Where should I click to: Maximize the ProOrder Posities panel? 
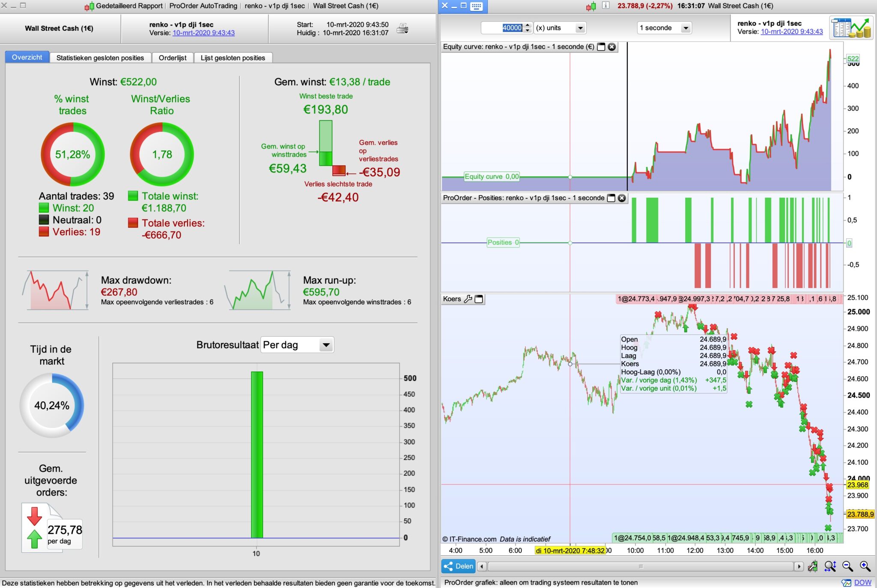(612, 198)
